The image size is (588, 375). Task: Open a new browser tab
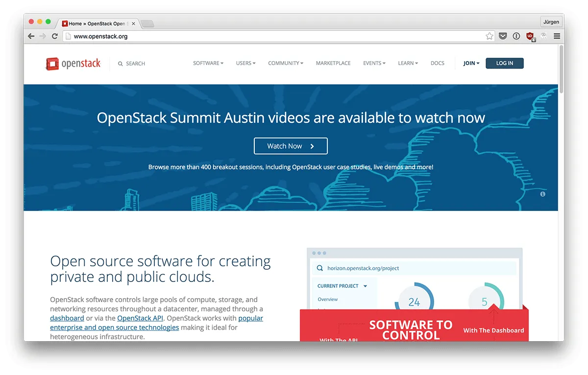[147, 23]
